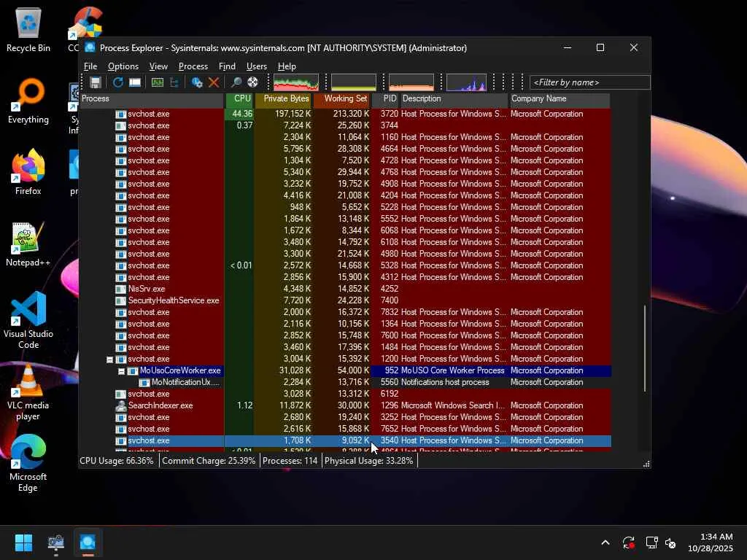Toggle the process tree view icon
Screen dimensions: 747x560
pos(174,82)
